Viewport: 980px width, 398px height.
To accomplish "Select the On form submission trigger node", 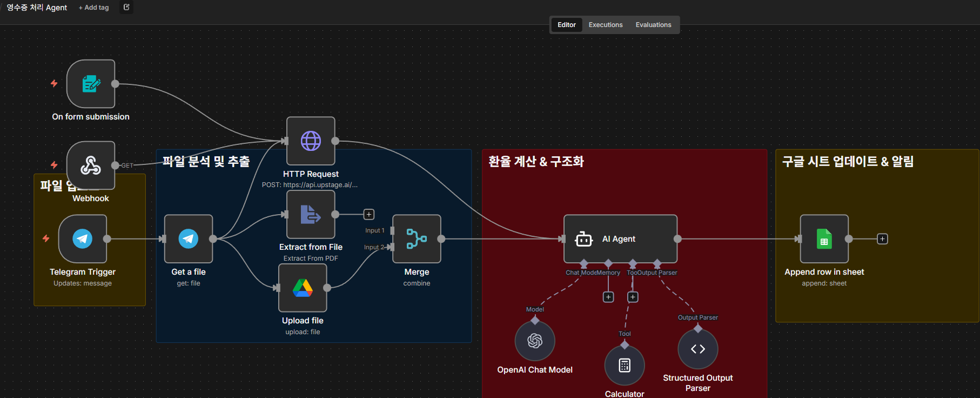I will (91, 84).
